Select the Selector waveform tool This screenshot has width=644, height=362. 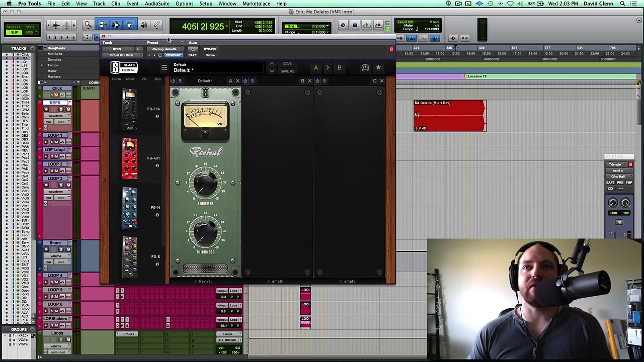point(115,25)
